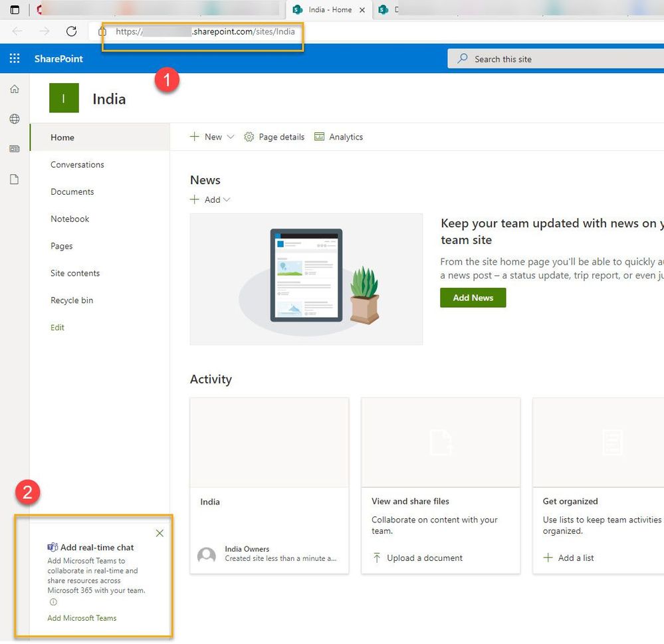Viewport: 664px width, 644px height.
Task: Close the Add real-time chat prompt
Action: click(160, 533)
